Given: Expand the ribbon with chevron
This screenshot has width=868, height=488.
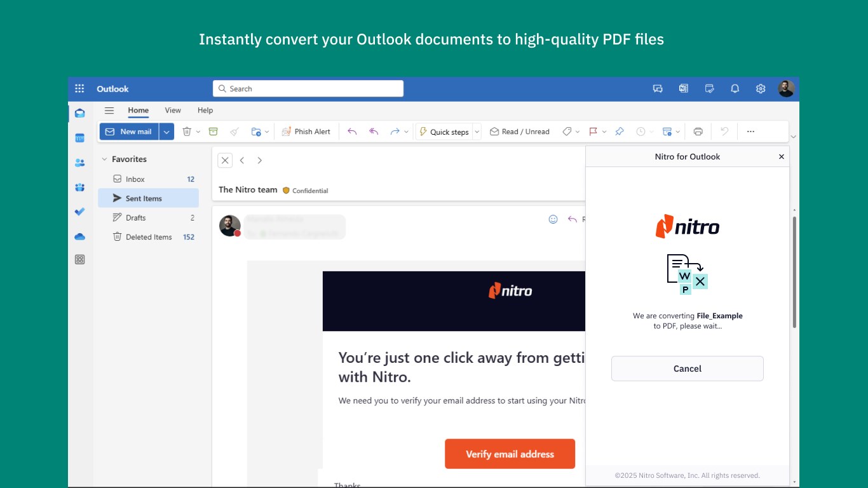Looking at the screenshot, I should click(x=793, y=137).
